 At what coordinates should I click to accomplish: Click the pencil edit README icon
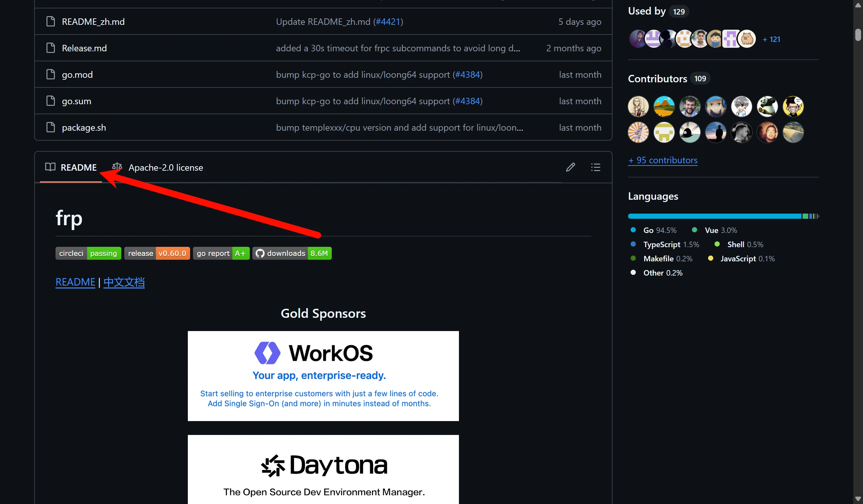570,167
